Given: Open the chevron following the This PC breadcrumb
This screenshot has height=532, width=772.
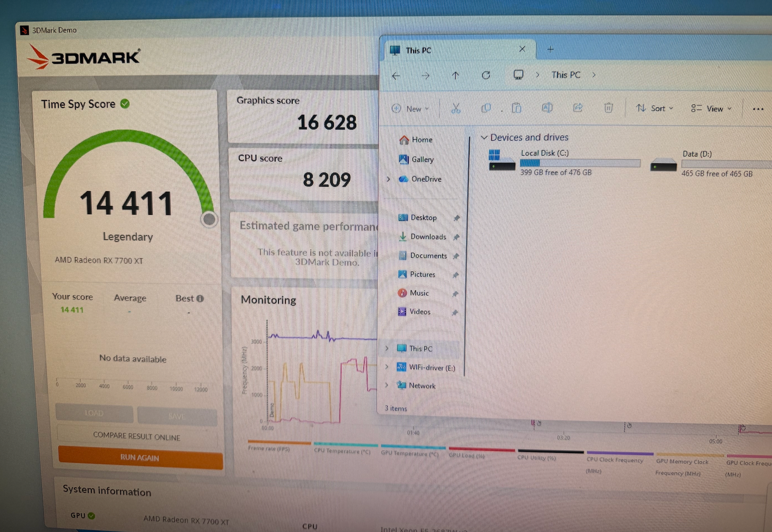Looking at the screenshot, I should pyautogui.click(x=594, y=75).
